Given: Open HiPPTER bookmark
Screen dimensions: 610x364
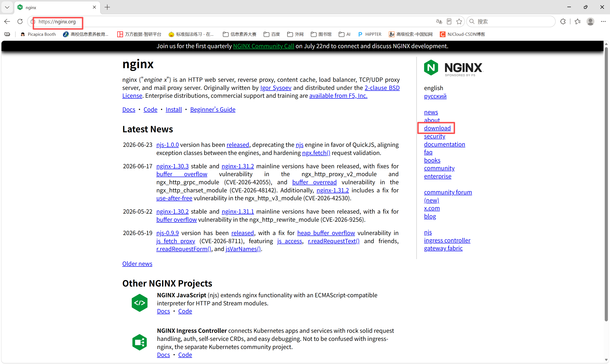Looking at the screenshot, I should pyautogui.click(x=370, y=34).
